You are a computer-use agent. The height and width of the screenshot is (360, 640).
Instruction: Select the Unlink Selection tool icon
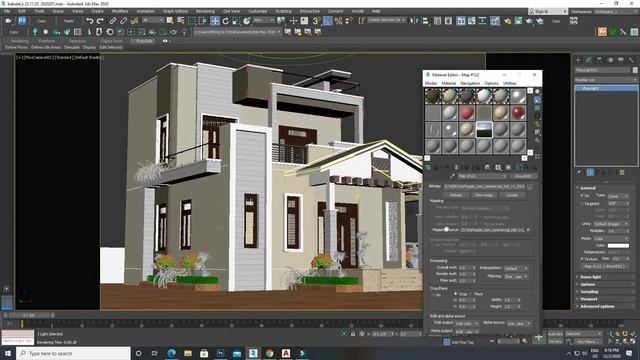[x=123, y=21]
